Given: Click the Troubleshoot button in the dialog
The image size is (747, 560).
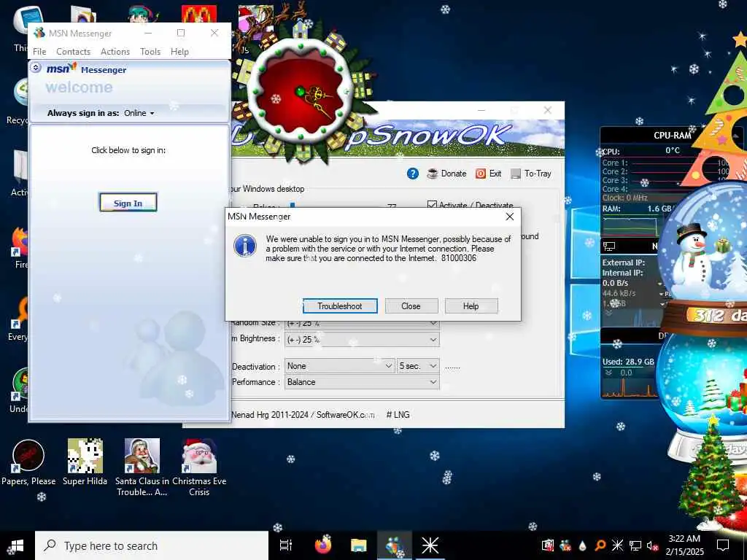Looking at the screenshot, I should [x=340, y=306].
